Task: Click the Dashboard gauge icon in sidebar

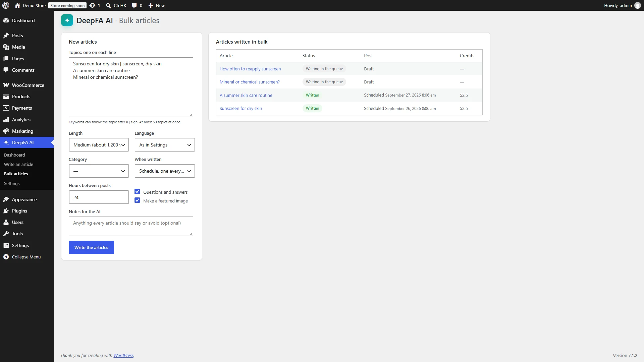Action: (6, 20)
